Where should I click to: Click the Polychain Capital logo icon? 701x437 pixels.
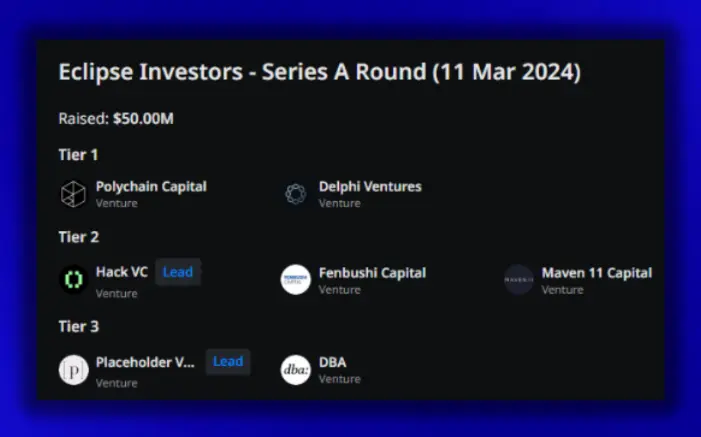[x=73, y=193]
